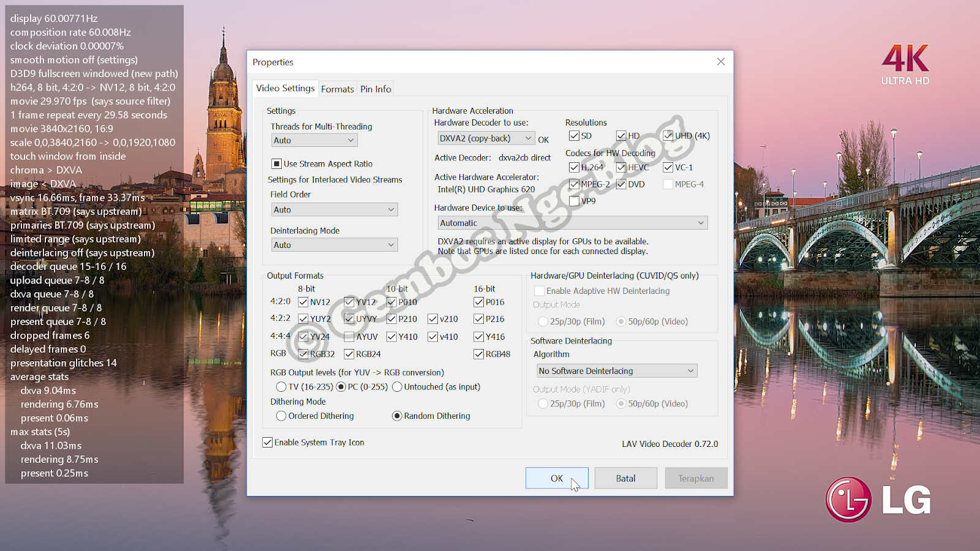Screen dimensions: 980x551
Task: Switch to the Formats tab
Action: pos(337,89)
